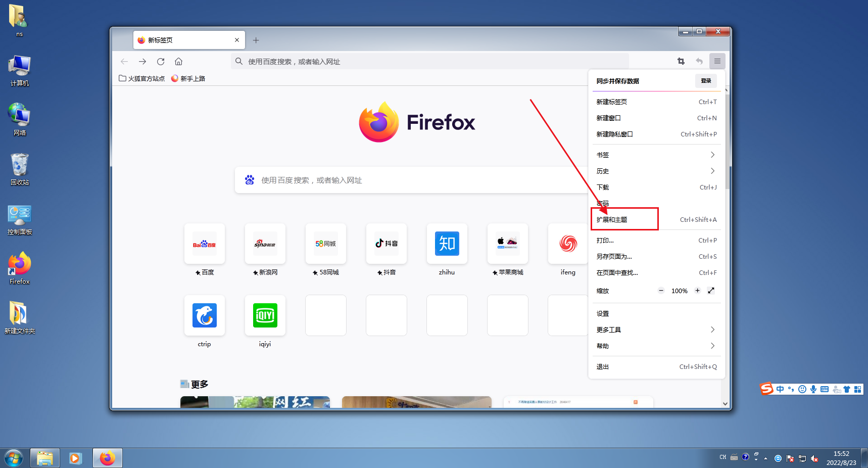Enter full screen from zoom row

(711, 291)
